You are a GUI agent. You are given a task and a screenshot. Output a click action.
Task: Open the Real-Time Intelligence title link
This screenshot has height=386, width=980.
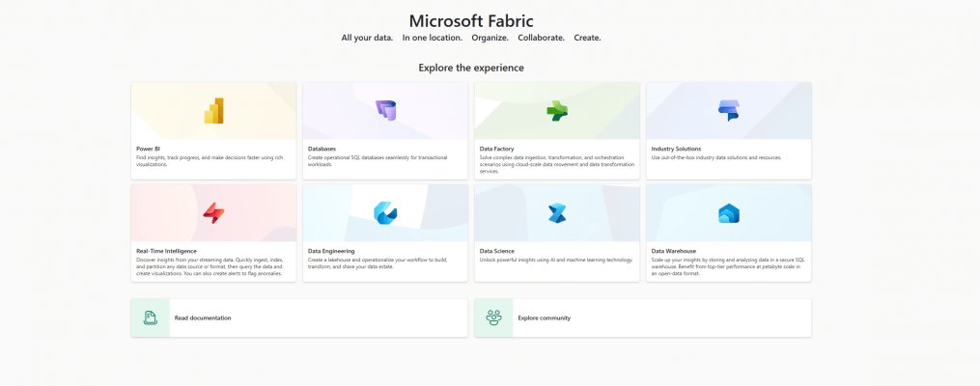[x=166, y=251]
